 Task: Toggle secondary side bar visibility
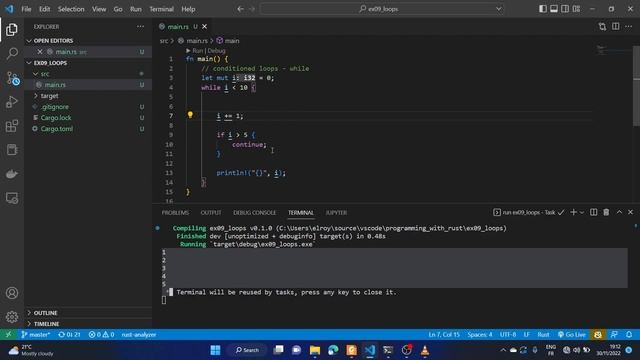coord(565,9)
